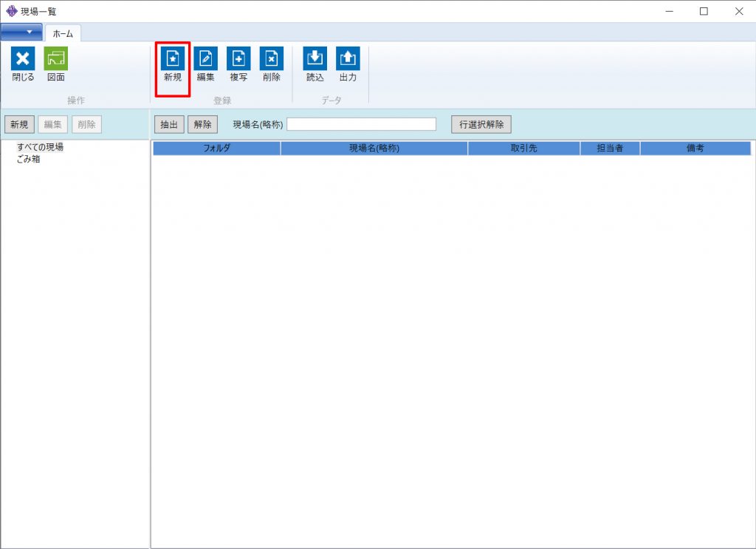Image resolution: width=756 pixels, height=549 pixels.
Task: Click the 新規 folder button in left panel
Action: point(19,124)
